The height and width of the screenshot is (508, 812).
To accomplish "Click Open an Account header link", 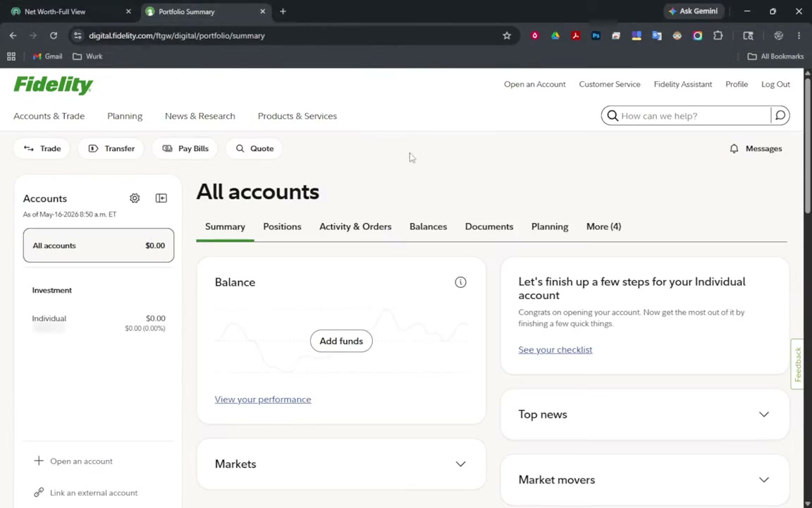I will point(534,85).
